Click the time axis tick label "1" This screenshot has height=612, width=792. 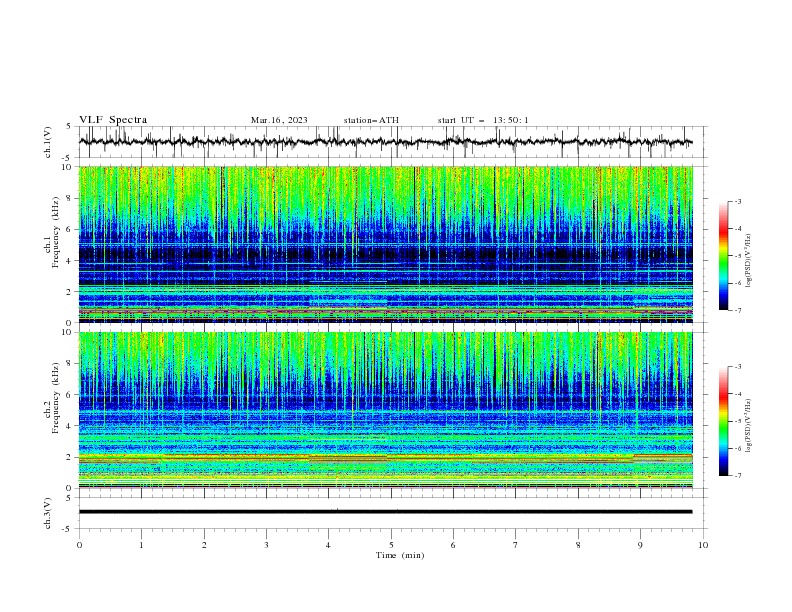[x=141, y=545]
